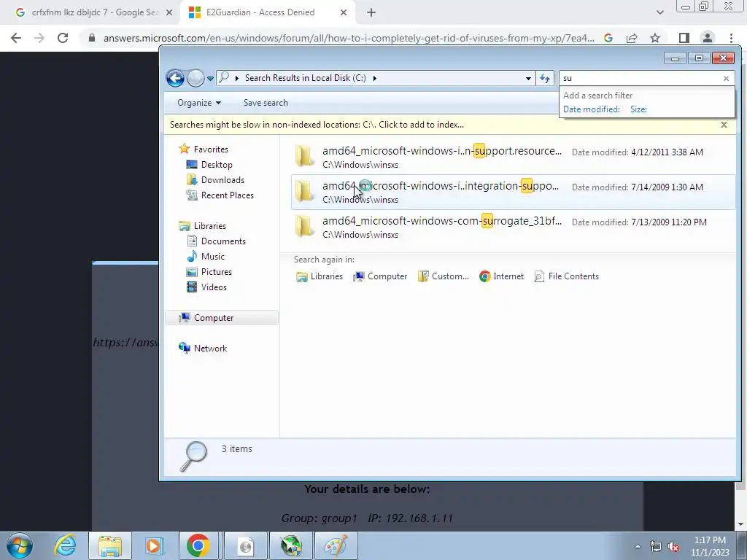Viewport: 747px width, 560px height.
Task: Search again in File Contents
Action: click(566, 276)
